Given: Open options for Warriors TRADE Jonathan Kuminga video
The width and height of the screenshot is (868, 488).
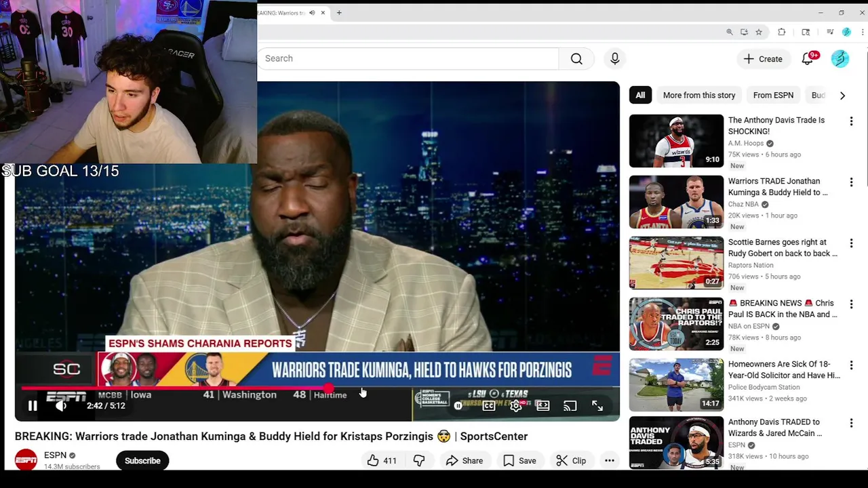Looking at the screenshot, I should click(x=851, y=182).
